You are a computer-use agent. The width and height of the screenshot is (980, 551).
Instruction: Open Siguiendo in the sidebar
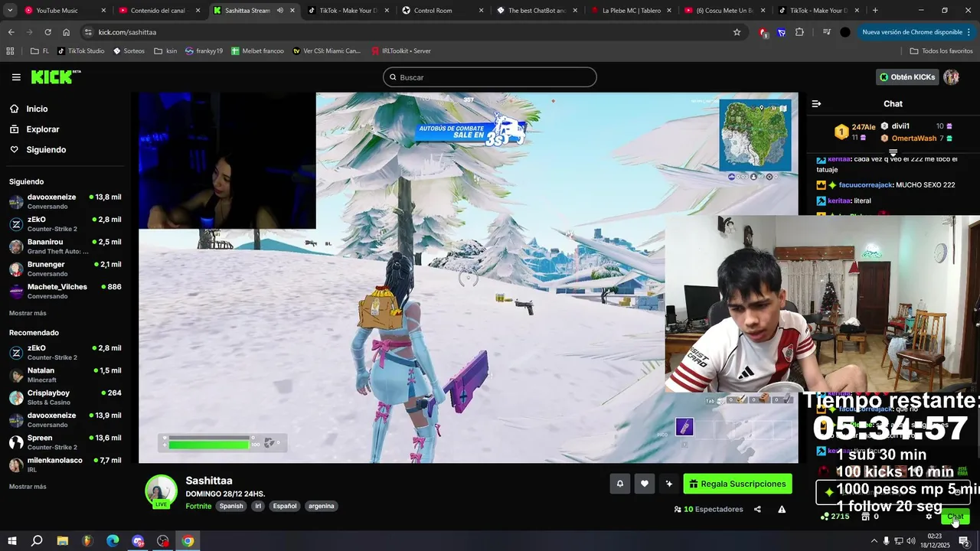coord(46,150)
